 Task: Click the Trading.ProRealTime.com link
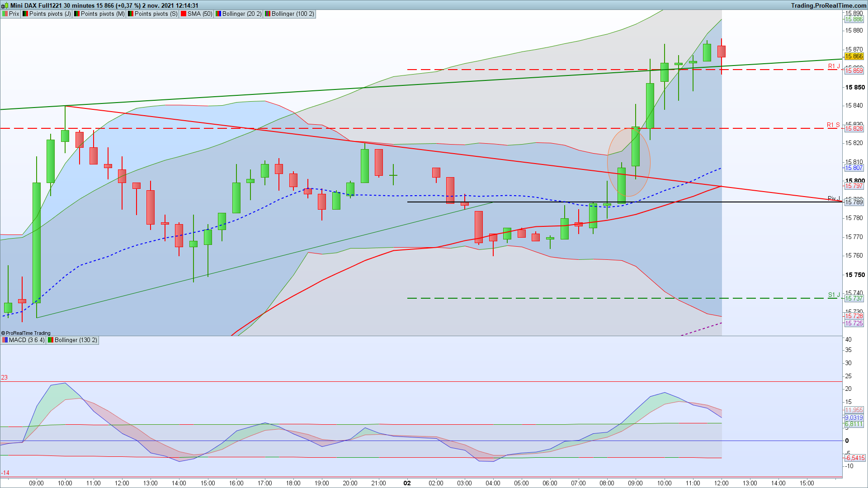[x=828, y=5]
